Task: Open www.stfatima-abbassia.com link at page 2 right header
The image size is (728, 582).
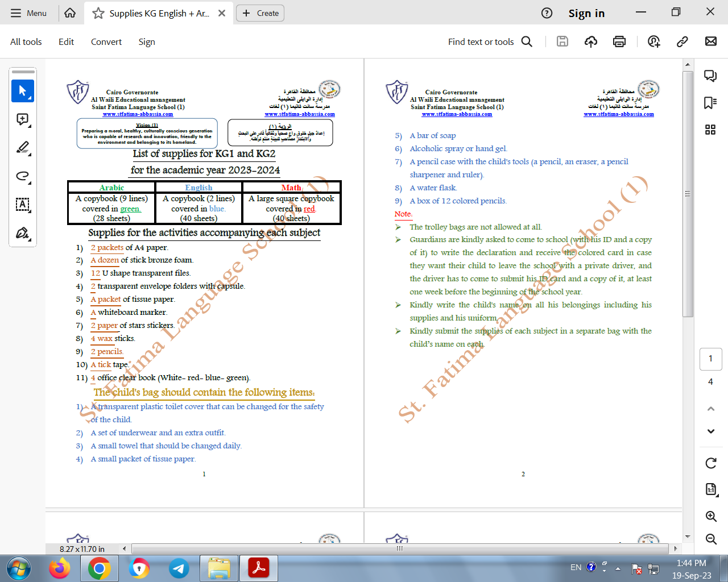Action: [x=619, y=114]
